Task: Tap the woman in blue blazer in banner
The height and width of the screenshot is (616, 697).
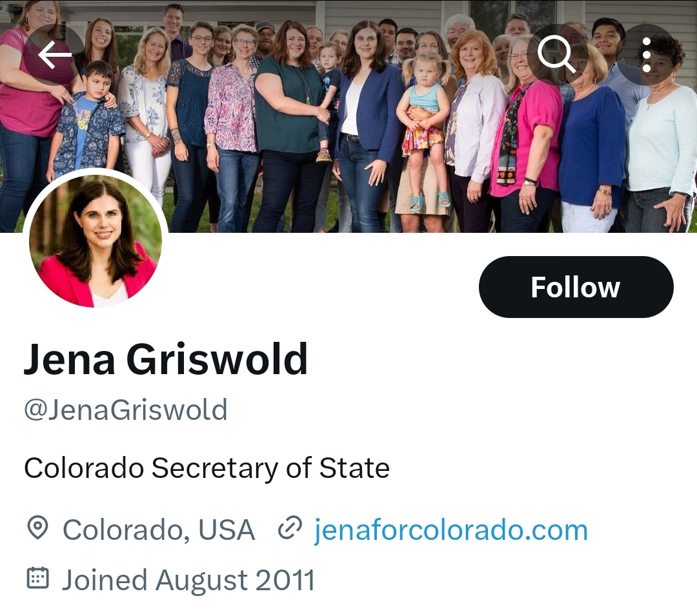Action: pyautogui.click(x=369, y=129)
